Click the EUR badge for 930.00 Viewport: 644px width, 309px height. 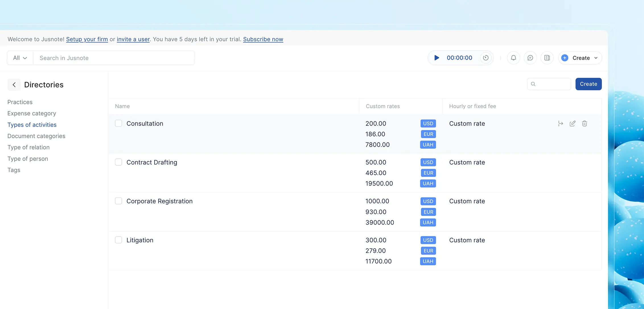(x=428, y=212)
